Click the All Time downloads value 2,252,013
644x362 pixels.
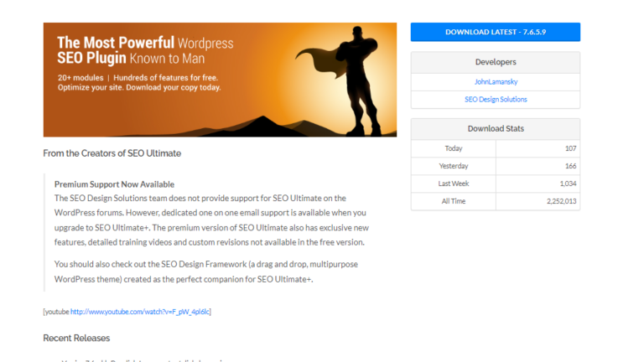point(557,201)
